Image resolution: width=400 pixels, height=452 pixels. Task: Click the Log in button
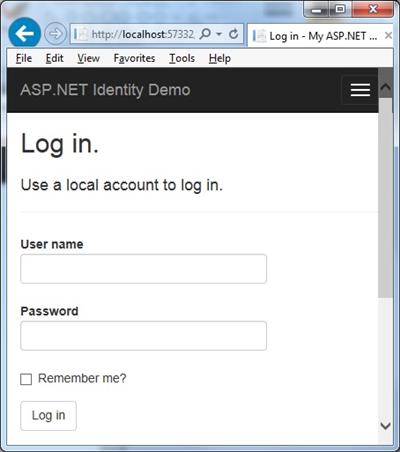[48, 416]
